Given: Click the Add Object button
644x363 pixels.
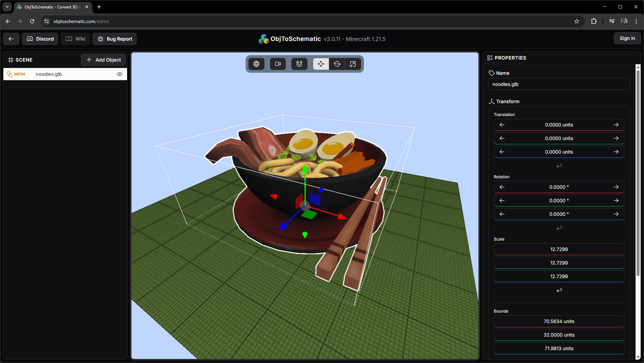Looking at the screenshot, I should point(103,60).
